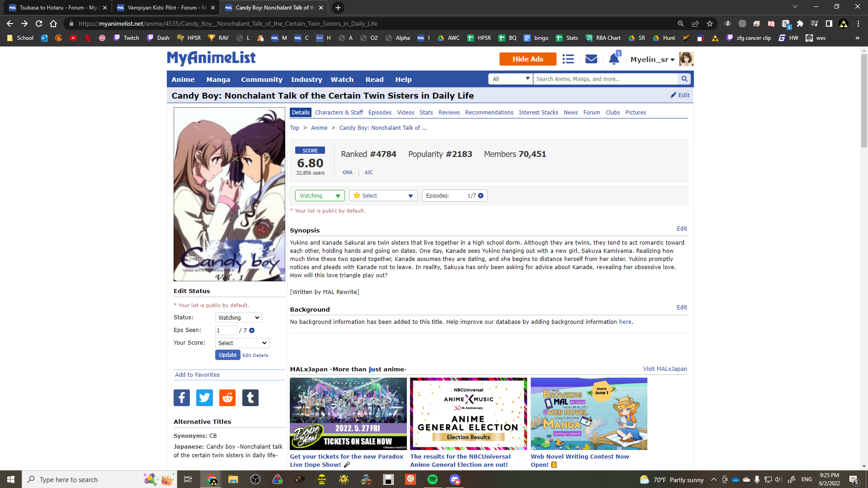Screen dimensions: 868x488
Task: Open the Industry menu
Action: pyautogui.click(x=307, y=80)
